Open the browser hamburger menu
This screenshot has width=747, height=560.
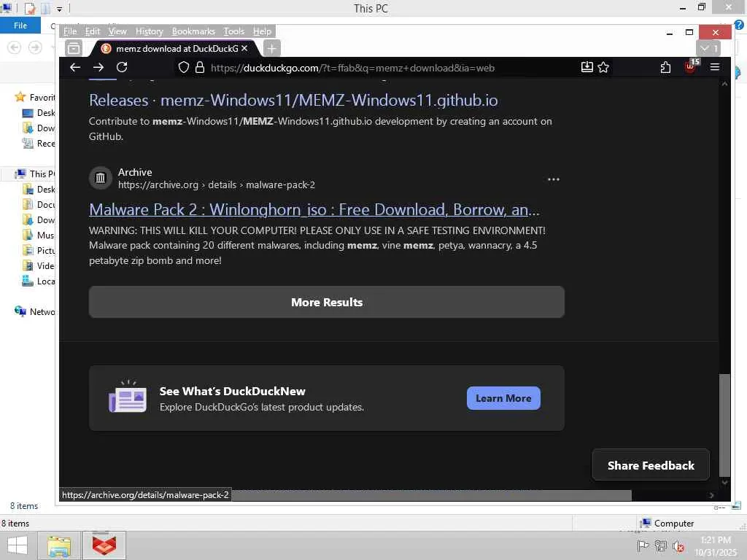tap(715, 68)
